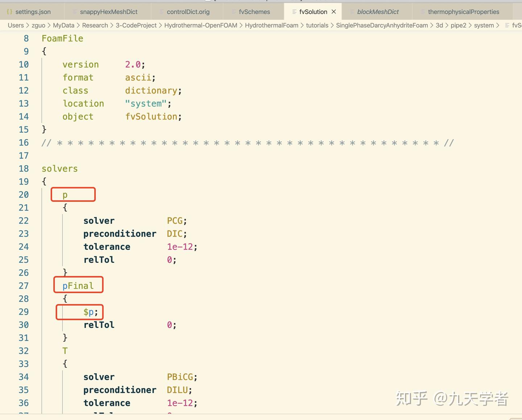The height and width of the screenshot is (420, 522).
Task: Expand the HydrothermalFoam breadcrumb
Action: pyautogui.click(x=272, y=25)
